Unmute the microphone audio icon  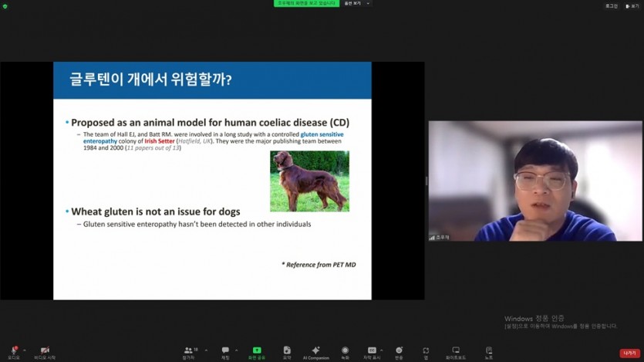click(x=14, y=350)
